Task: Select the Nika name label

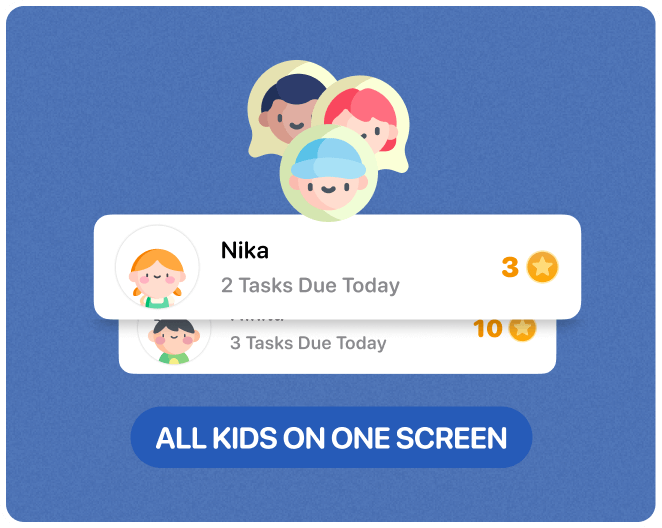Action: pyautogui.click(x=245, y=250)
